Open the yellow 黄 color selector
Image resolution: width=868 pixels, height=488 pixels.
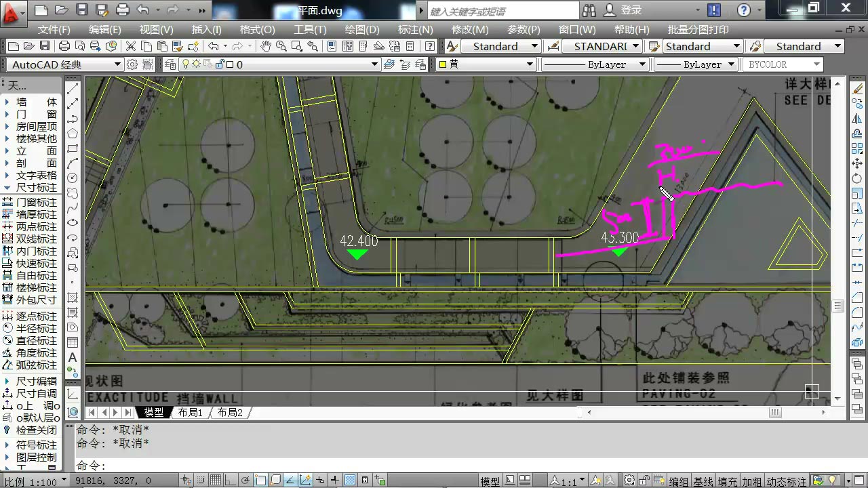pos(486,64)
